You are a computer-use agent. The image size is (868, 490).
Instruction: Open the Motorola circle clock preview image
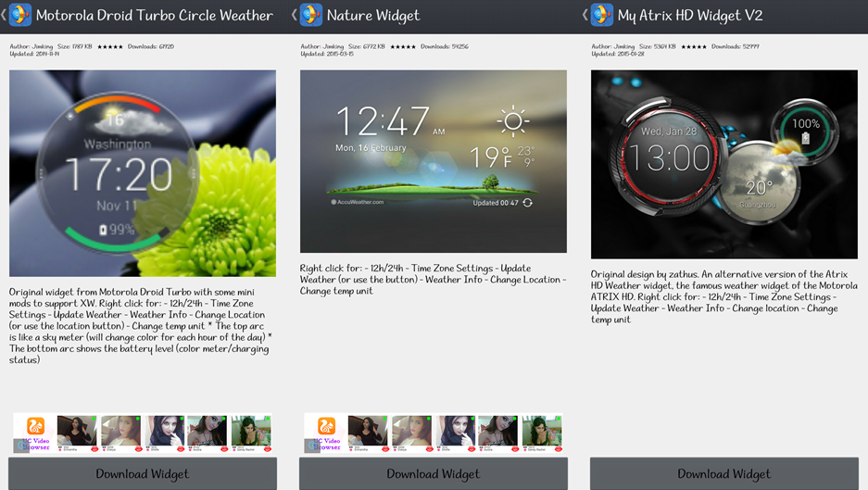pyautogui.click(x=143, y=173)
